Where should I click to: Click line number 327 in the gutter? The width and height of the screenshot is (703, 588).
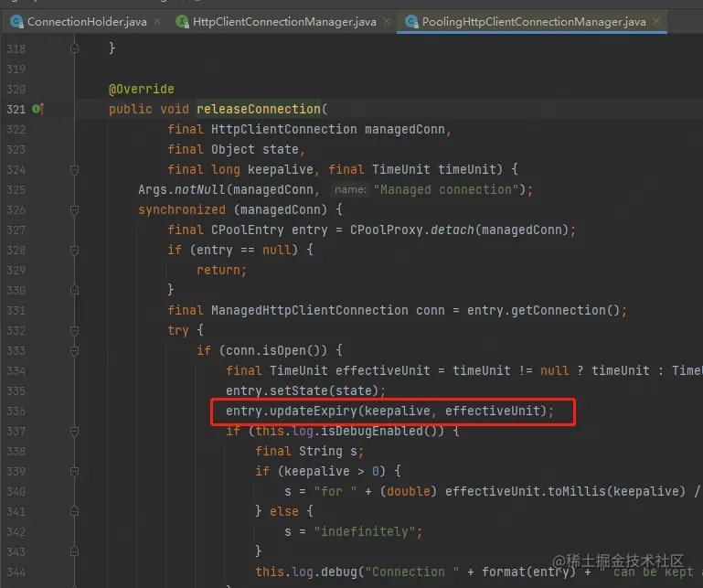[x=16, y=230]
